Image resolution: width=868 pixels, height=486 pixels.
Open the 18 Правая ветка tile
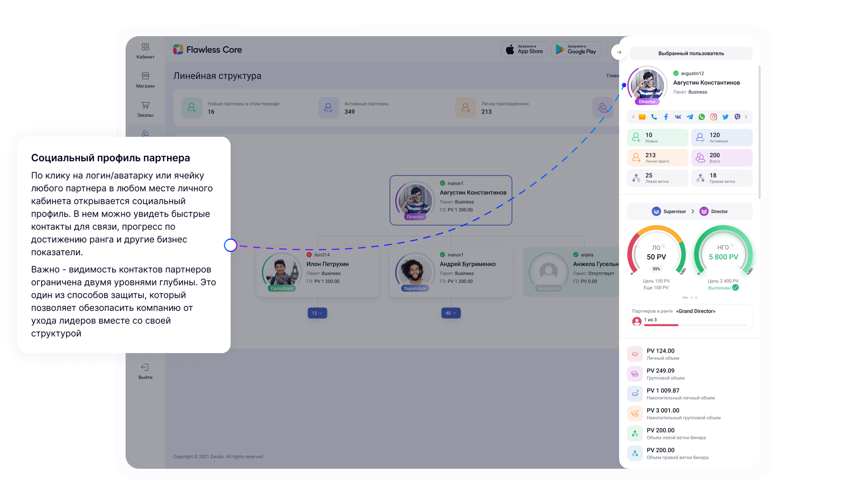(x=722, y=178)
